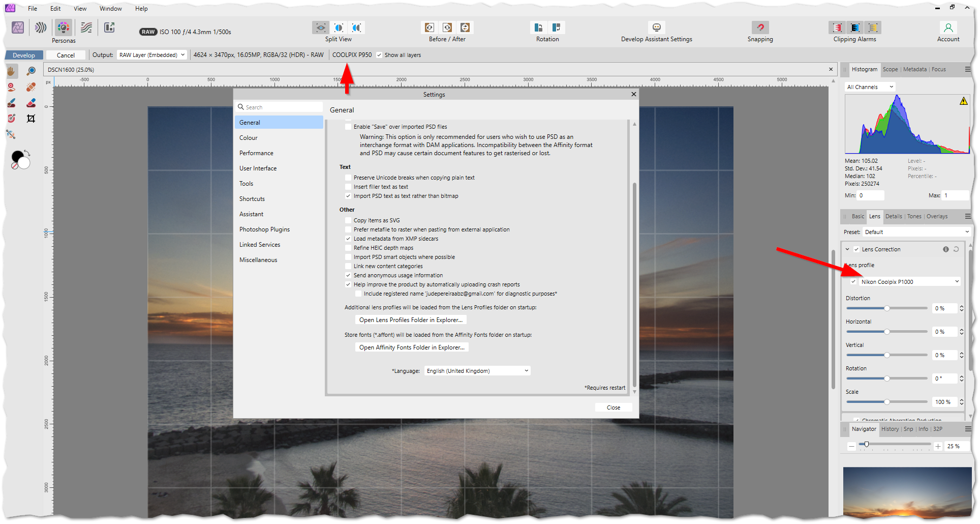
Task: Open Affinity Fonts Folder in Explorer
Action: tap(412, 347)
